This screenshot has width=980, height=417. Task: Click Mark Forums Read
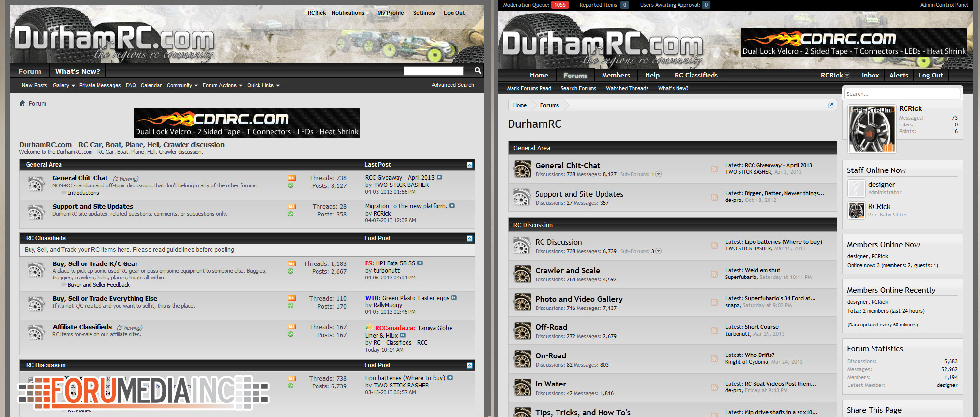tap(529, 88)
